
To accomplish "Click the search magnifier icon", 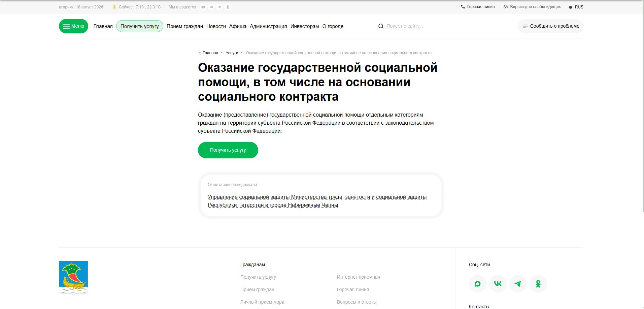I will (x=381, y=26).
